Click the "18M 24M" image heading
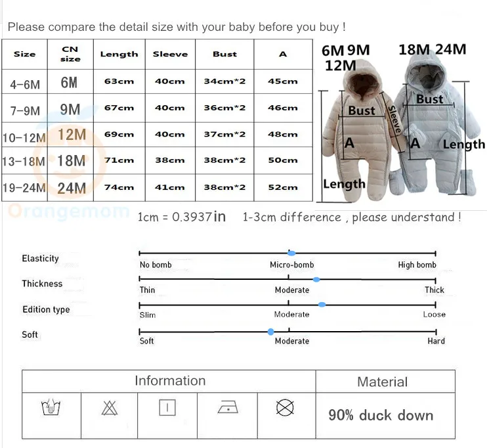Viewport: 487px width, 448px height. tap(433, 49)
